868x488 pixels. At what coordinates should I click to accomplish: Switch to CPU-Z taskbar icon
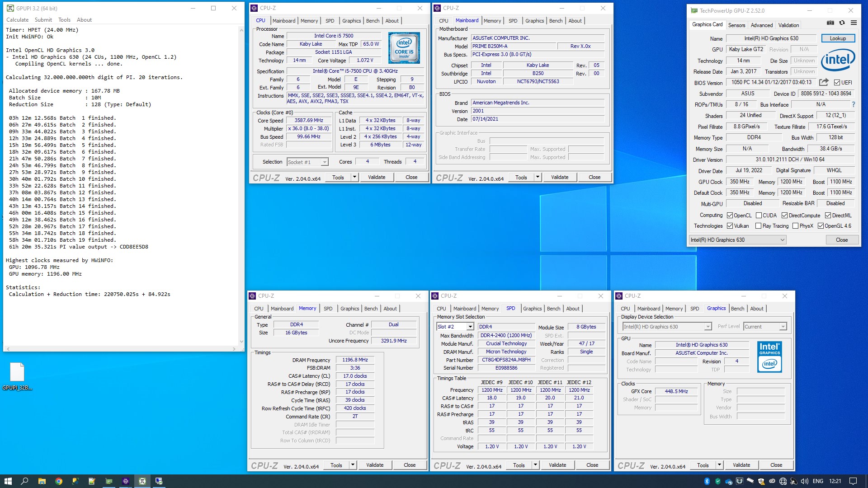coord(126,481)
